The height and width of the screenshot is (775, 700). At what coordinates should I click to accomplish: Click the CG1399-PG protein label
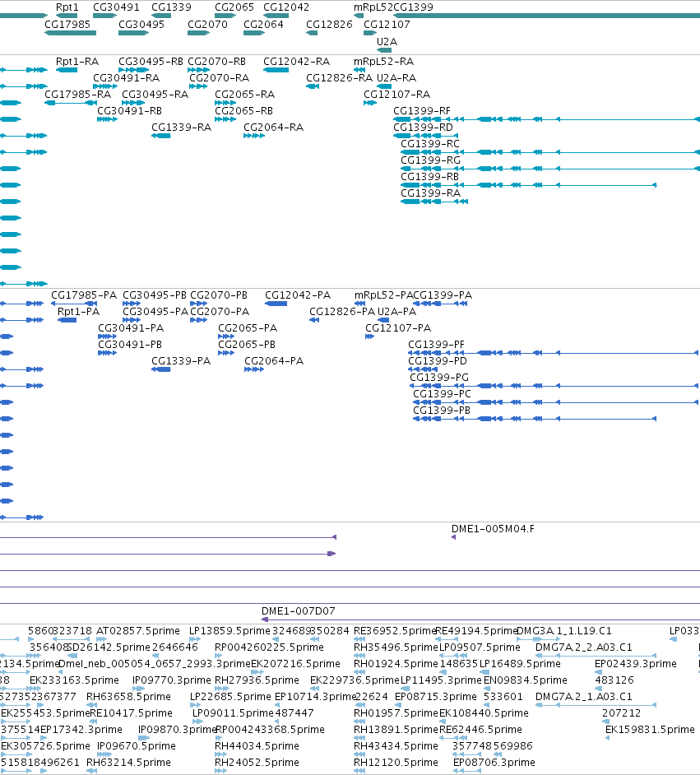click(440, 377)
